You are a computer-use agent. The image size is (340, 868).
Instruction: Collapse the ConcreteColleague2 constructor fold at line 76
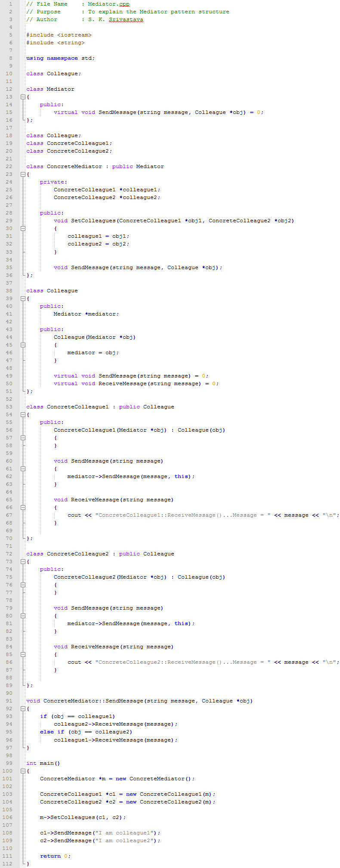click(23, 585)
